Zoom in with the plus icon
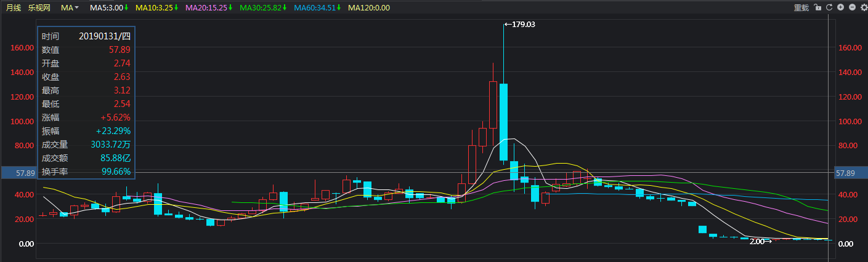The height and width of the screenshot is (262, 868). coord(841,7)
